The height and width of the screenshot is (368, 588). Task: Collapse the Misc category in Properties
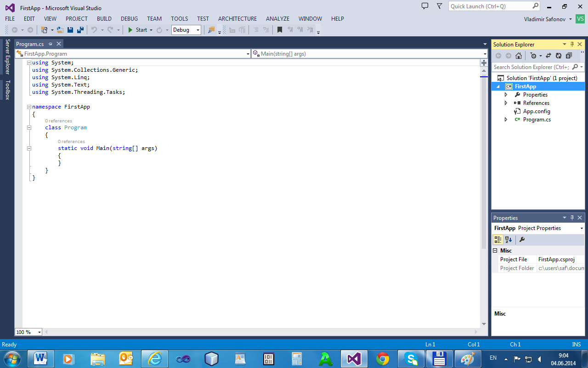(x=495, y=251)
